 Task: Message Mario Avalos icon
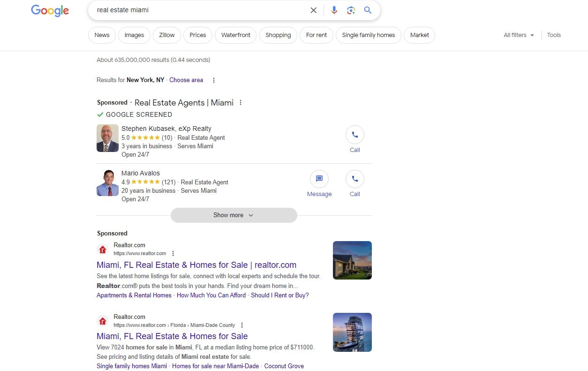pyautogui.click(x=319, y=179)
